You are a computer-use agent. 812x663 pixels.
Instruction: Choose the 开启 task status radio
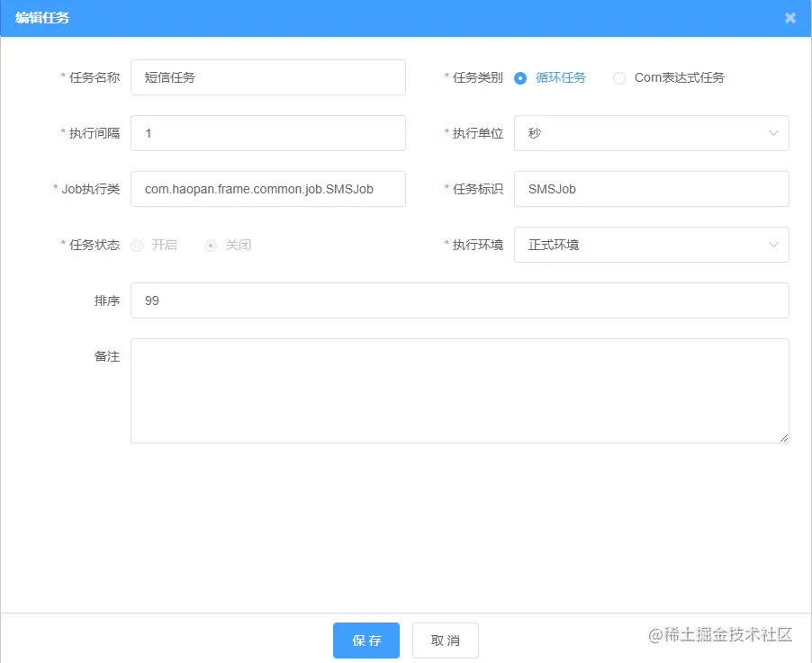coord(137,246)
